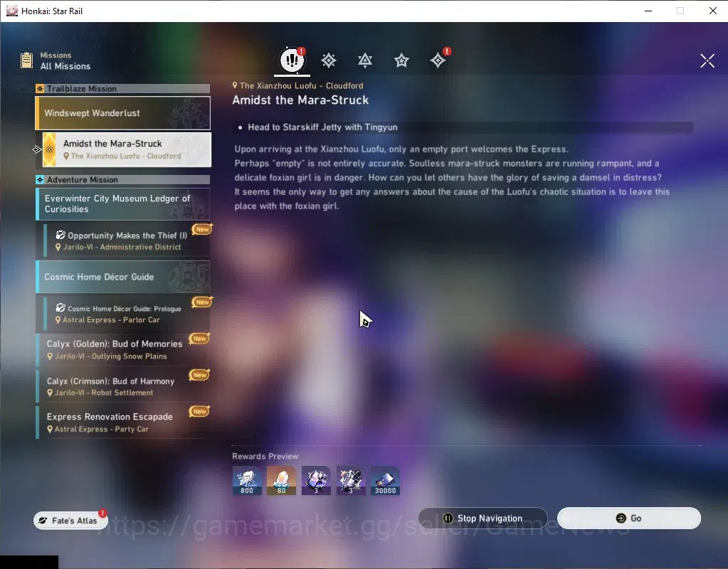728x569 pixels.
Task: Expand Everwinter City Museum Ledger of Curiosities
Action: coord(123,203)
